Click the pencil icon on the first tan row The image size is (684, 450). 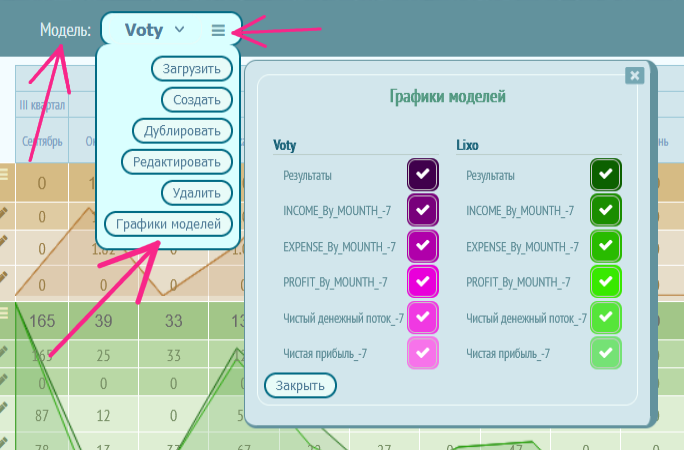point(4,213)
